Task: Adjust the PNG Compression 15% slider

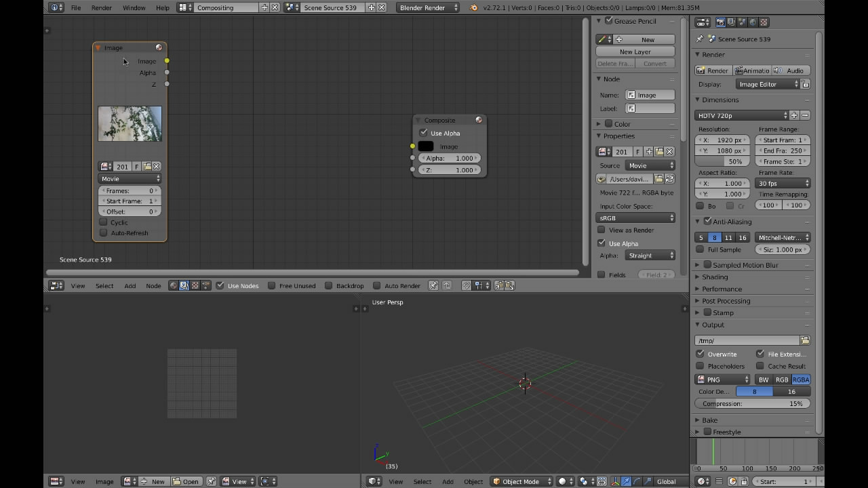Action: [x=753, y=403]
